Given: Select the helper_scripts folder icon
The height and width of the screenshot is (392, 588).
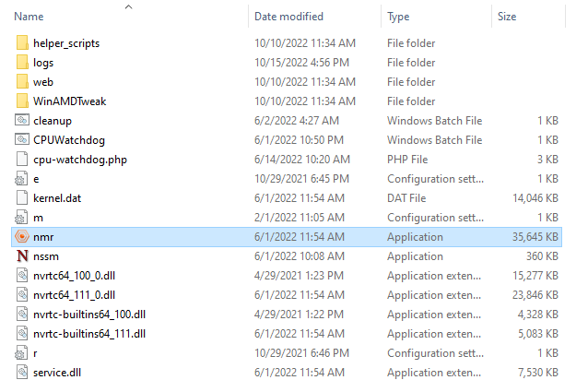Looking at the screenshot, I should [22, 43].
